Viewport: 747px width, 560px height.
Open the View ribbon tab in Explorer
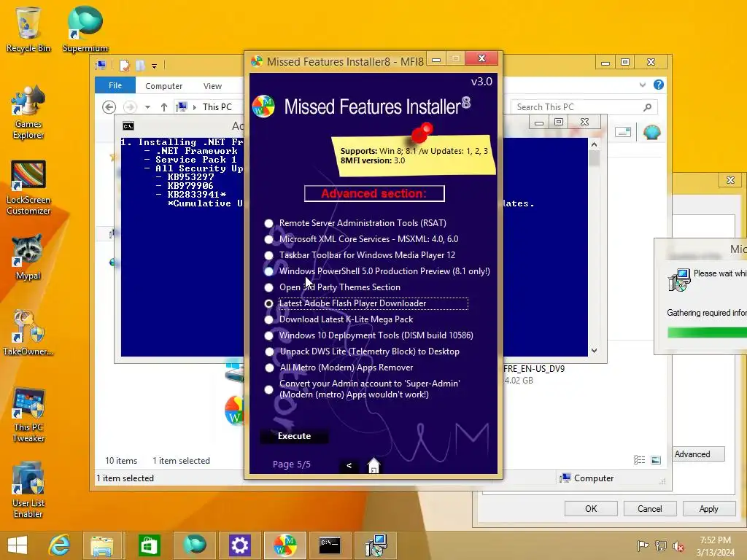click(212, 86)
